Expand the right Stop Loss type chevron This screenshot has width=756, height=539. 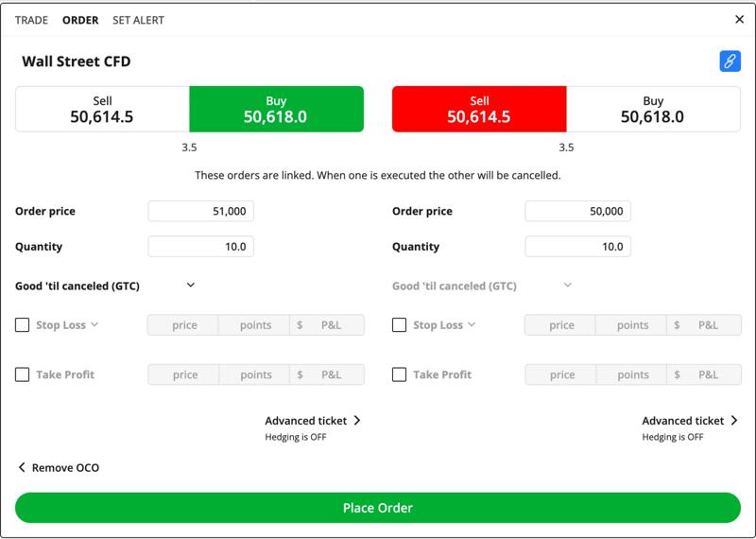click(472, 324)
